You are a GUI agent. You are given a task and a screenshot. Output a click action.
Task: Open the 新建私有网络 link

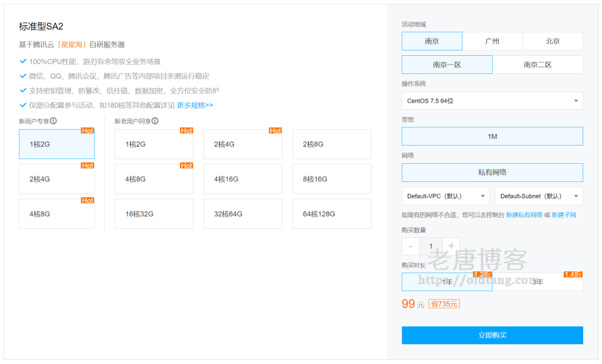[x=524, y=215]
